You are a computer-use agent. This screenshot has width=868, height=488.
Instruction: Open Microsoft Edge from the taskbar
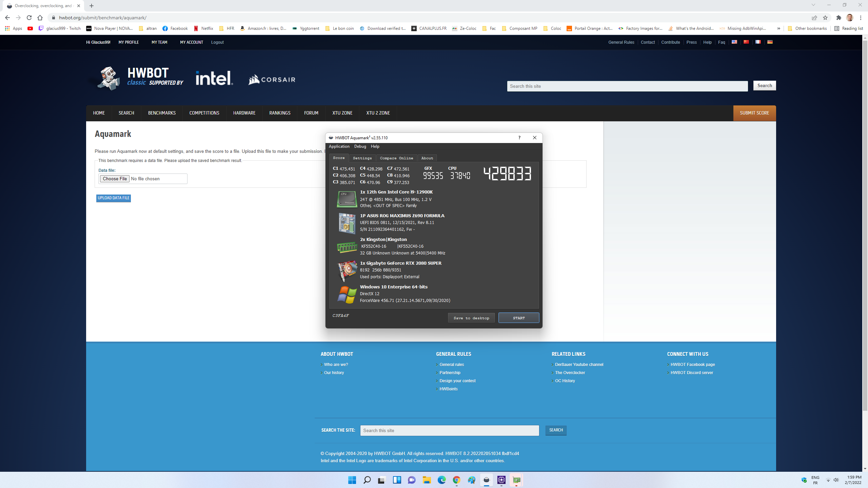pos(441,480)
